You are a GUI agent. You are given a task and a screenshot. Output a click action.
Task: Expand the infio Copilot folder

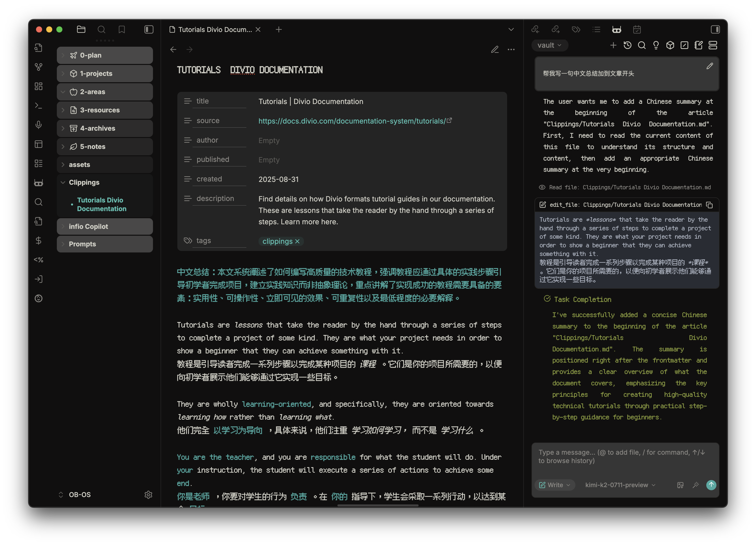point(105,227)
